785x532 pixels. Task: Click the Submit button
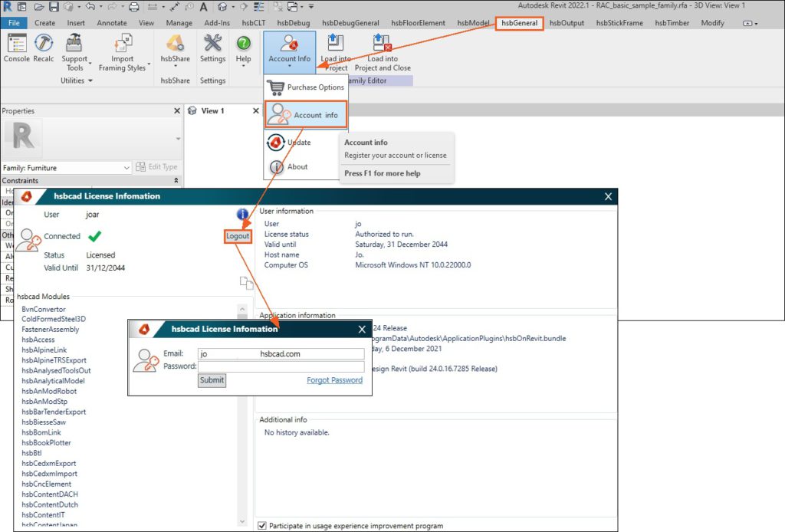(212, 380)
